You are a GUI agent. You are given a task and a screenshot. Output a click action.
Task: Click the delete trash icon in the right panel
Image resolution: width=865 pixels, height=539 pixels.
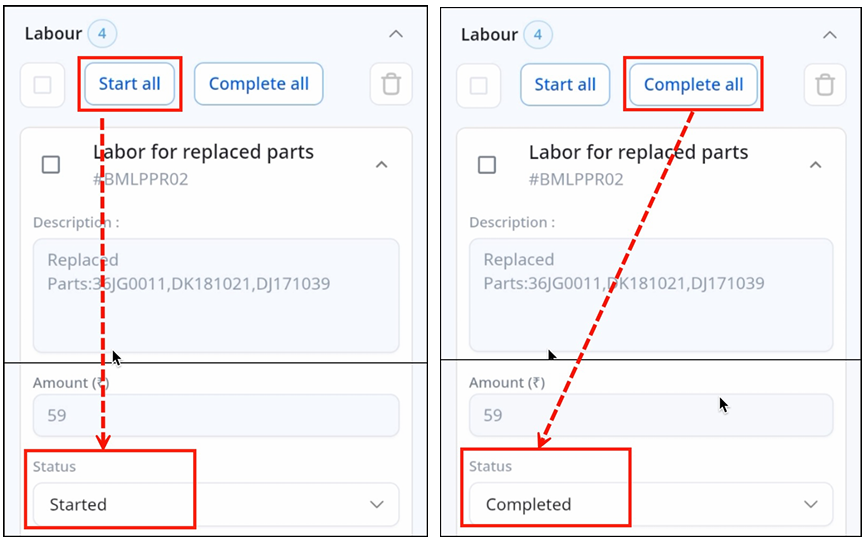coord(825,85)
